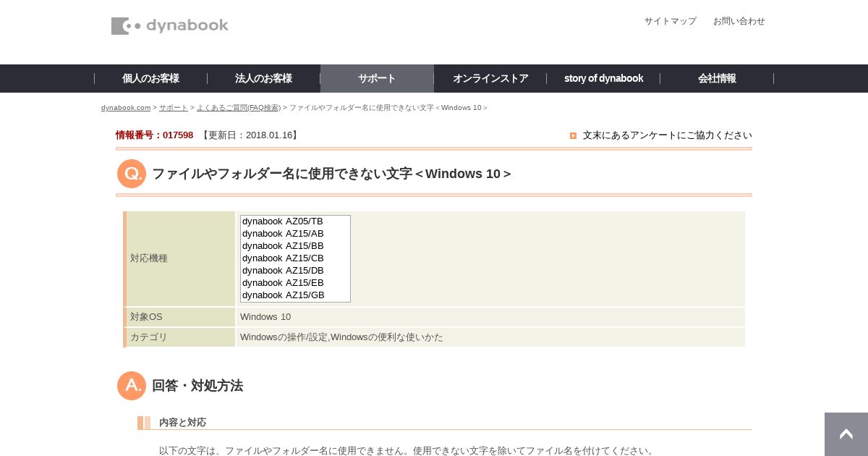Open the サイトマップ link

pos(671,21)
